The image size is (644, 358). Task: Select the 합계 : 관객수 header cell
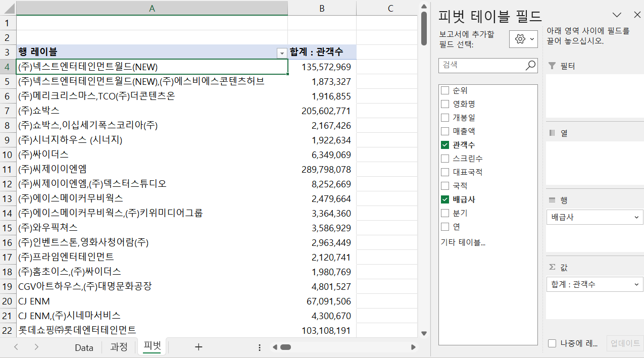pyautogui.click(x=322, y=52)
